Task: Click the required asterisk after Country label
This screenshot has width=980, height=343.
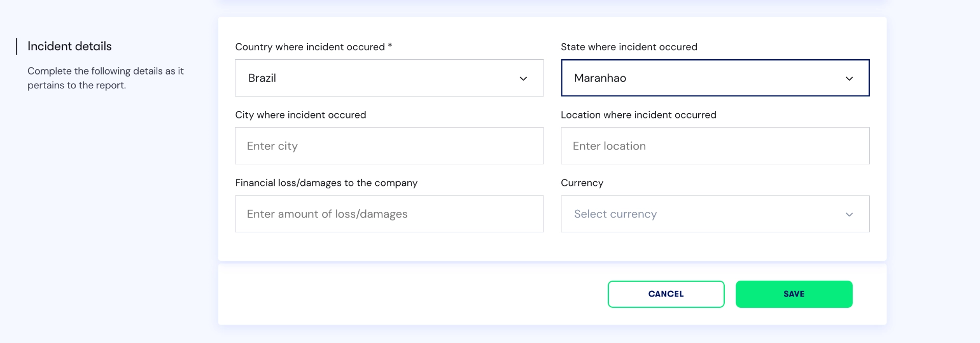Action: click(x=390, y=45)
